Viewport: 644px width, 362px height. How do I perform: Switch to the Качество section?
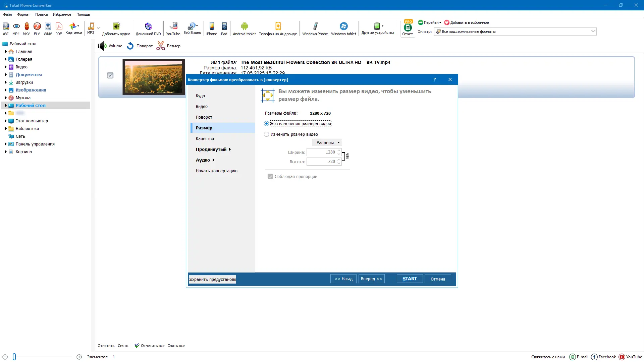205,139
